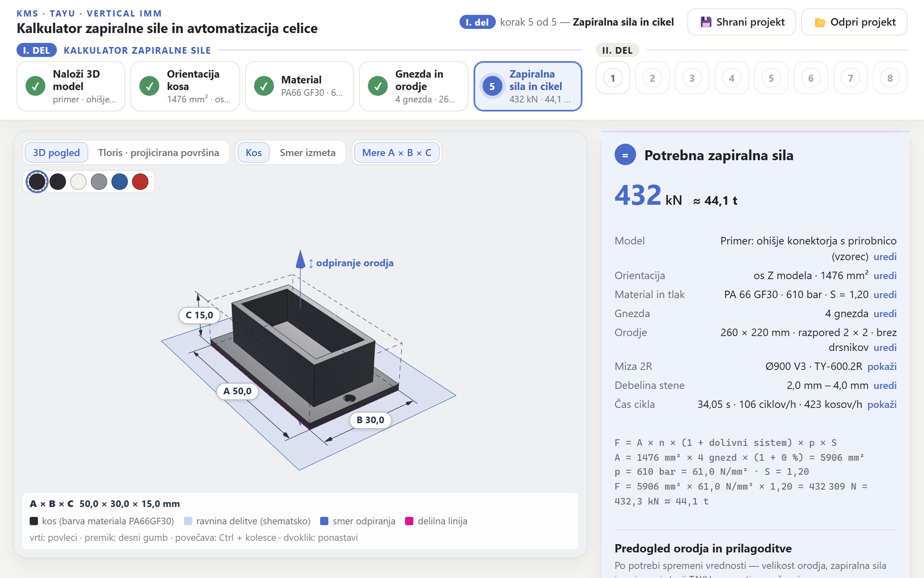Switch to 3D pogled view
The height and width of the screenshot is (578, 924).
point(57,153)
